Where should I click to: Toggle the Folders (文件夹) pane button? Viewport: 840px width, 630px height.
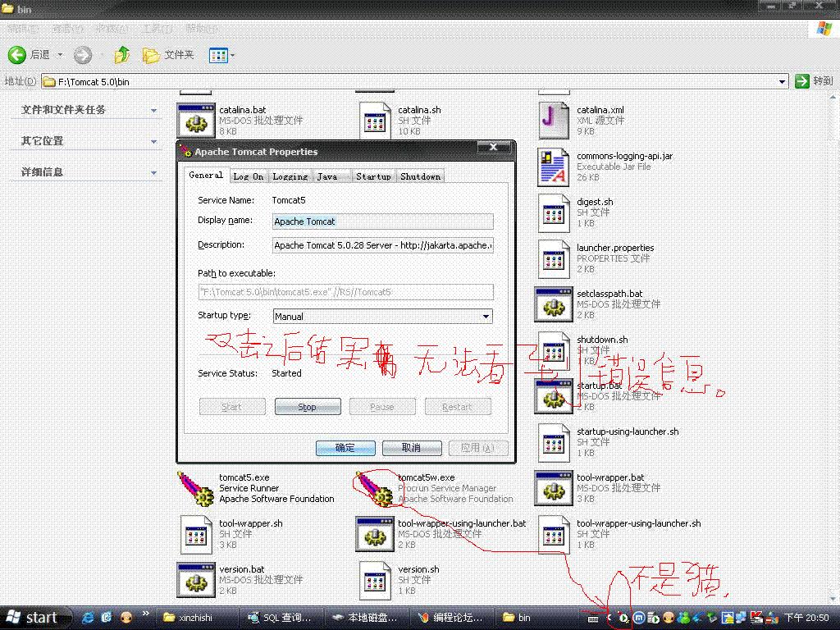[x=168, y=55]
